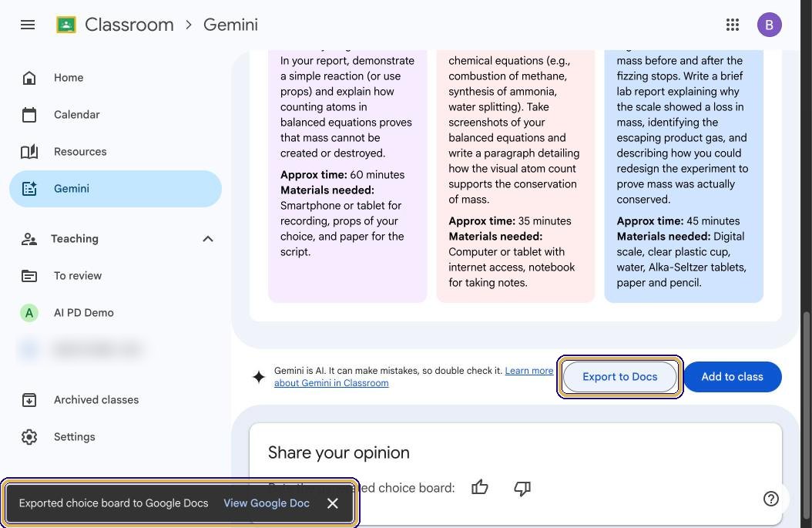Click the Teaching people icon

pos(29,239)
